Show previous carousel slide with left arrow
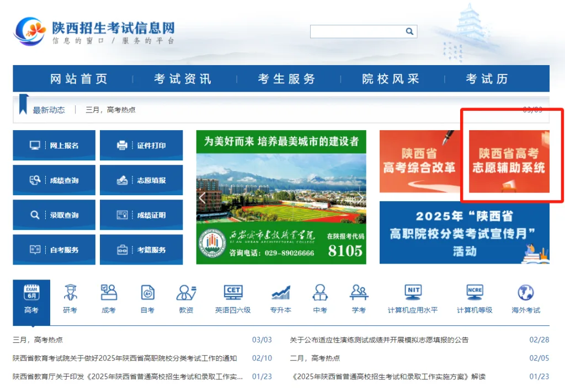This screenshot has height=392, width=565. click(202, 197)
